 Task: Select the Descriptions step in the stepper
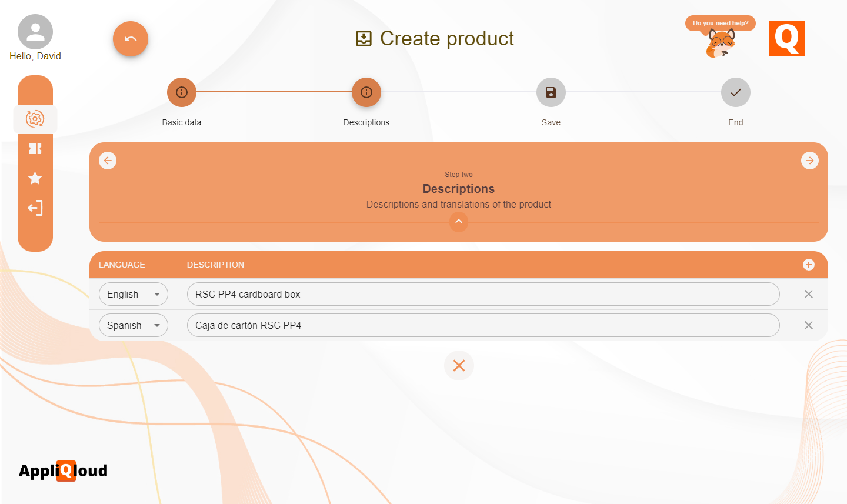pyautogui.click(x=366, y=92)
